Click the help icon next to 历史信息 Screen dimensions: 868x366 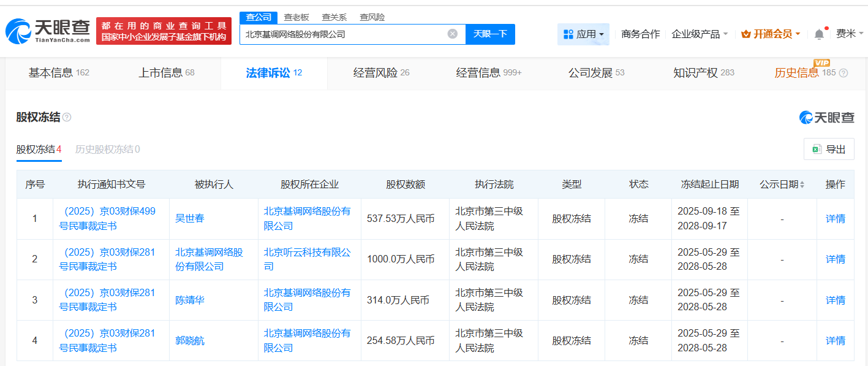coord(843,73)
